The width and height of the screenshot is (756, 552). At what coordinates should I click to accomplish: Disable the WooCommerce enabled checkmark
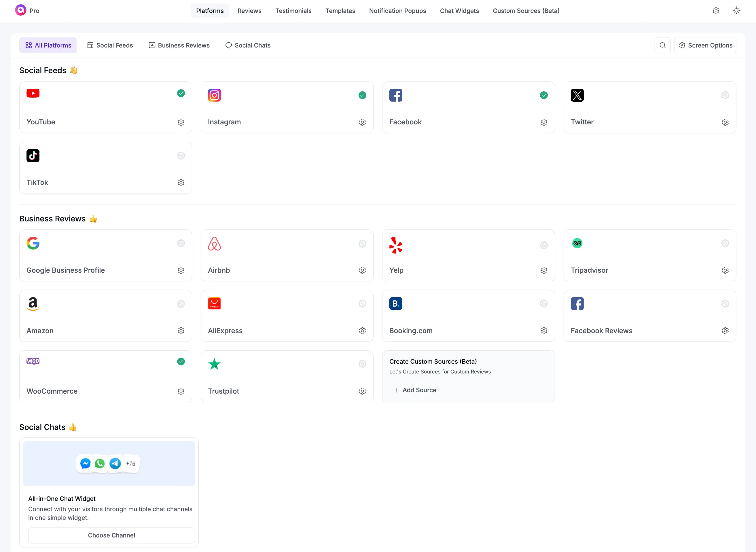[181, 361]
